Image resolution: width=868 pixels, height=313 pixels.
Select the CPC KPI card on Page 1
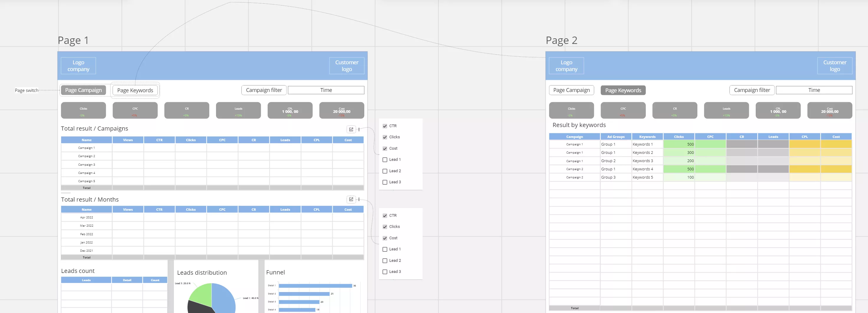[x=135, y=111]
